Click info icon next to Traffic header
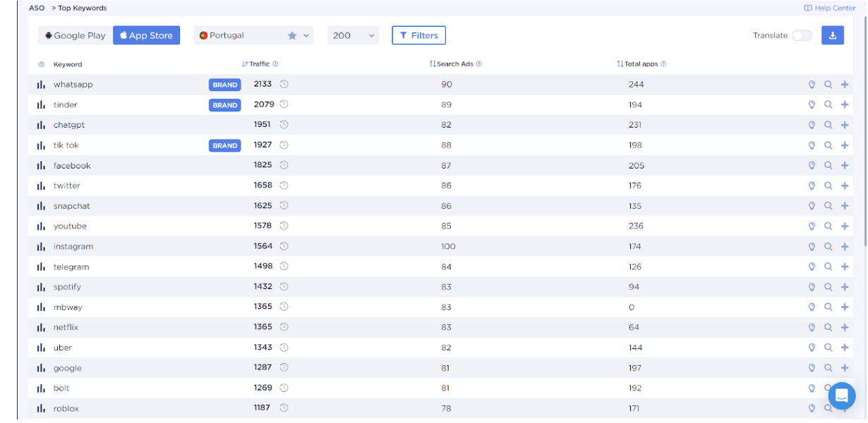 (275, 64)
